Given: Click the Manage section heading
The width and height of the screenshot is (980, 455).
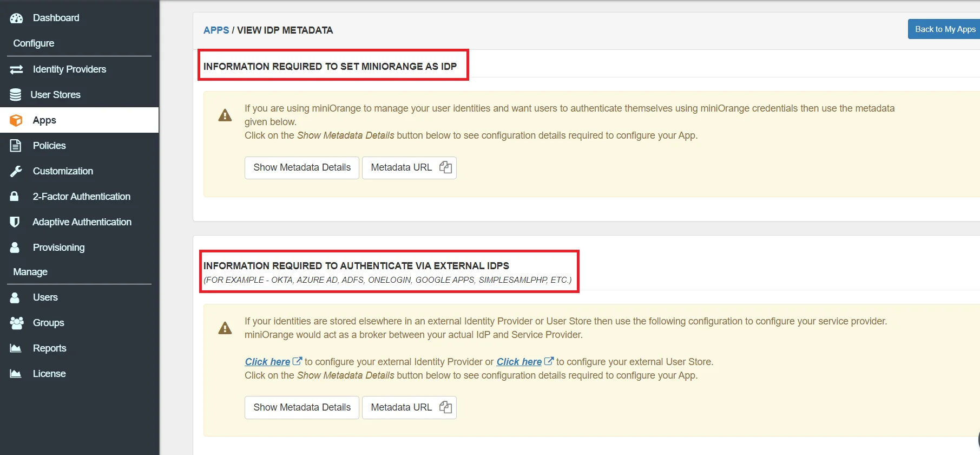Looking at the screenshot, I should [30, 272].
